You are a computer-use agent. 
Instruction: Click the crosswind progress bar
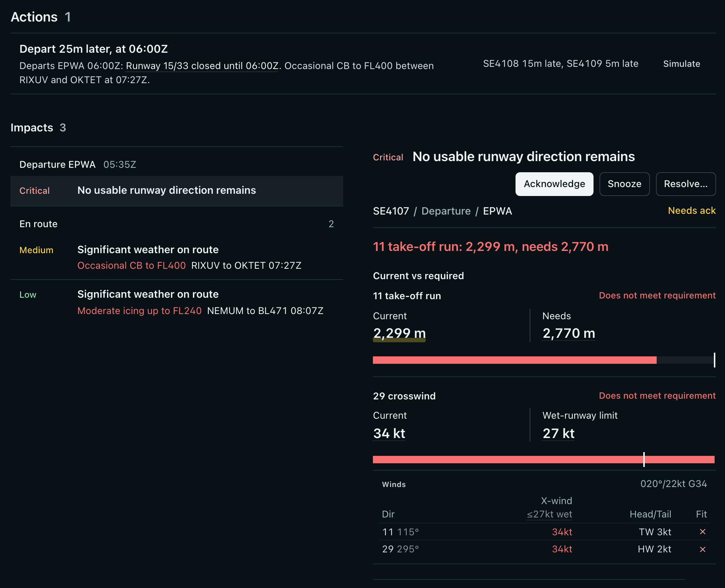[544, 459]
